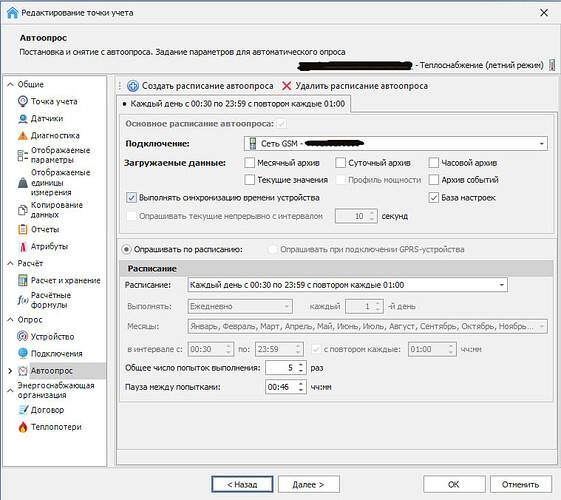This screenshot has height=500, width=561.
Task: Uncheck the База настроек checkbox
Action: tap(434, 197)
